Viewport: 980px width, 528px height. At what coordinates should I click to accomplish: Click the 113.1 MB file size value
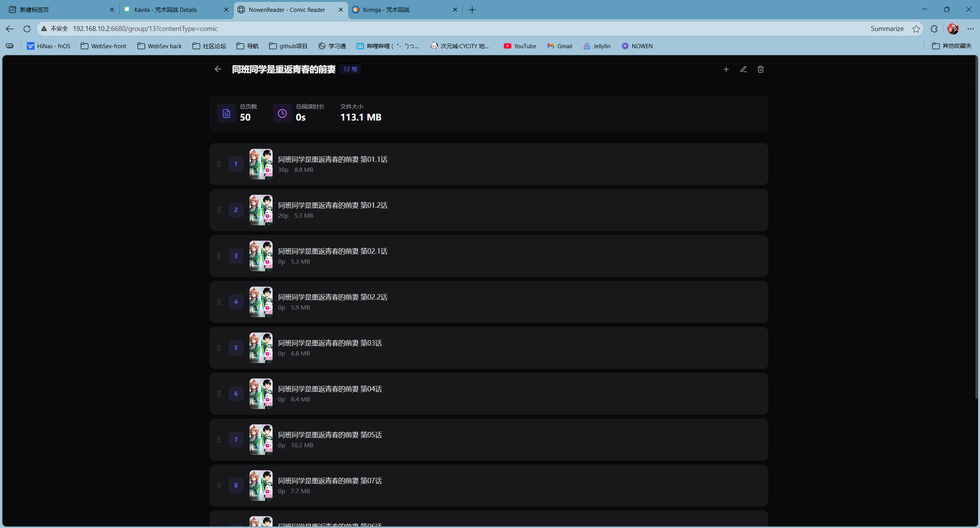pyautogui.click(x=361, y=117)
